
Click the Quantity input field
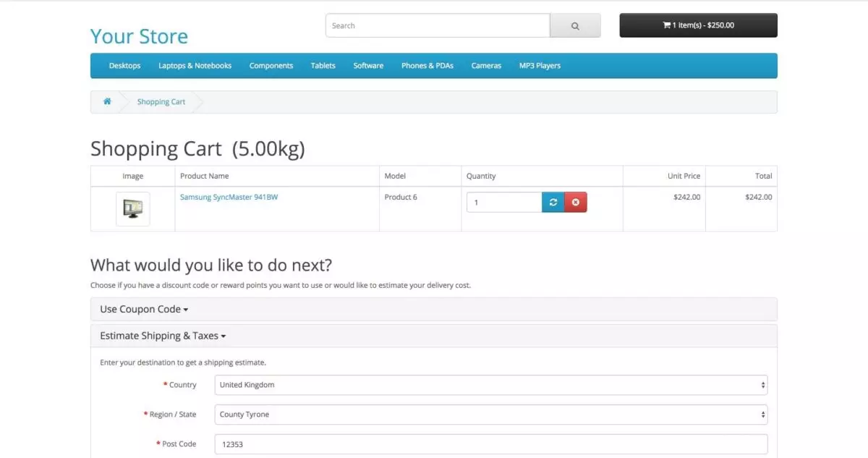[504, 203]
